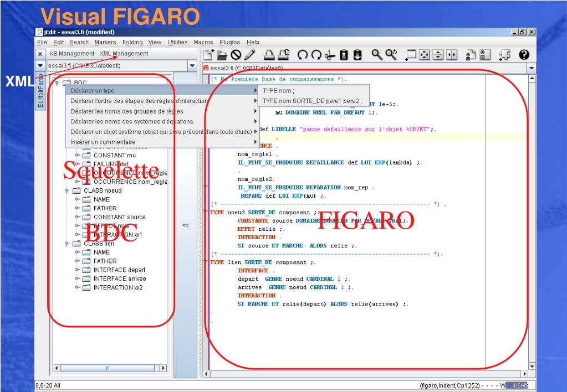Click the Copy clipboard up-arrow icon
The height and width of the screenshot is (392, 567).
tap(344, 55)
